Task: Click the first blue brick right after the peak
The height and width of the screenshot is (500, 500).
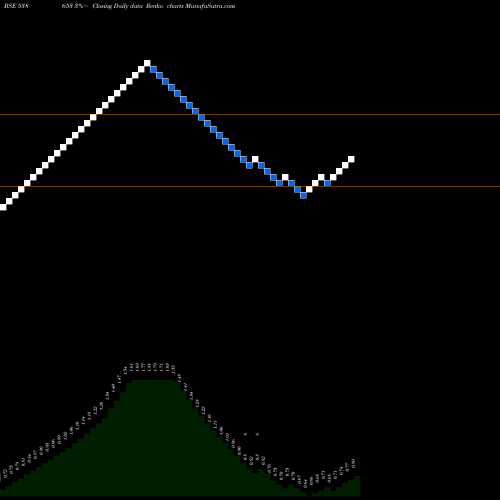Action: [153, 69]
